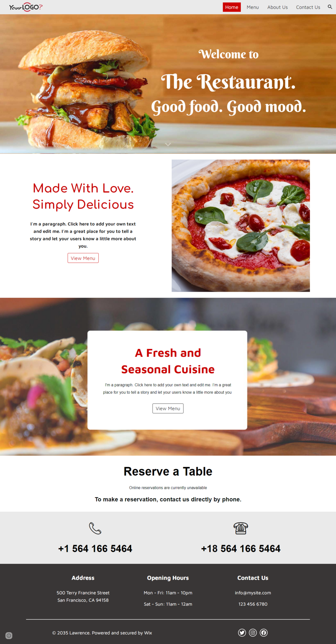Click View Menu under Seasonal Cuisine

pyautogui.click(x=168, y=408)
